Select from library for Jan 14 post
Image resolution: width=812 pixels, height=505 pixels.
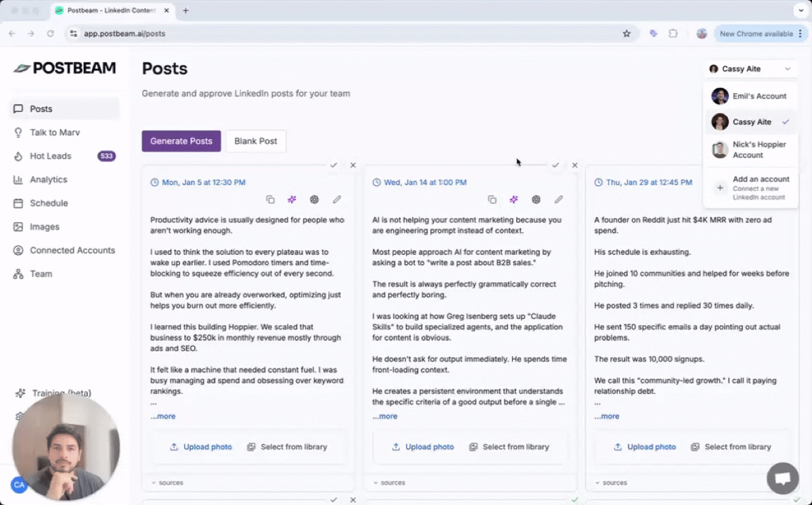(509, 447)
